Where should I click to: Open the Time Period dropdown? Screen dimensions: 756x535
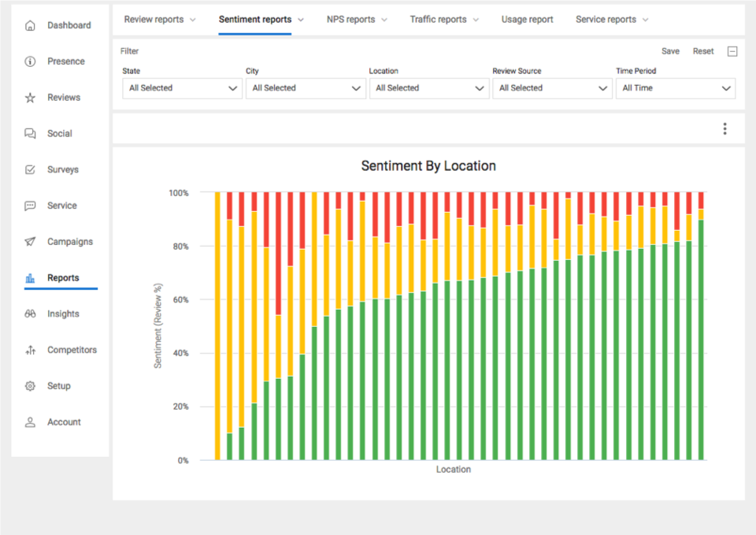(675, 88)
